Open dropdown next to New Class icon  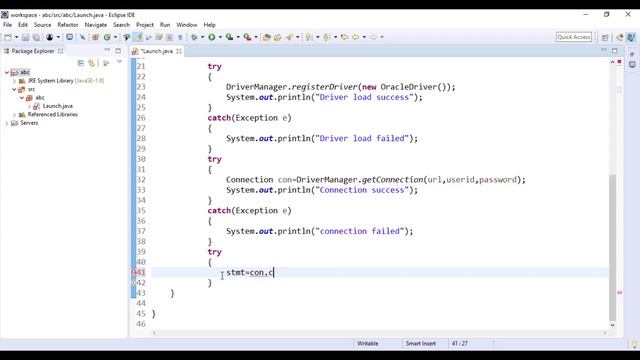pos(115,37)
